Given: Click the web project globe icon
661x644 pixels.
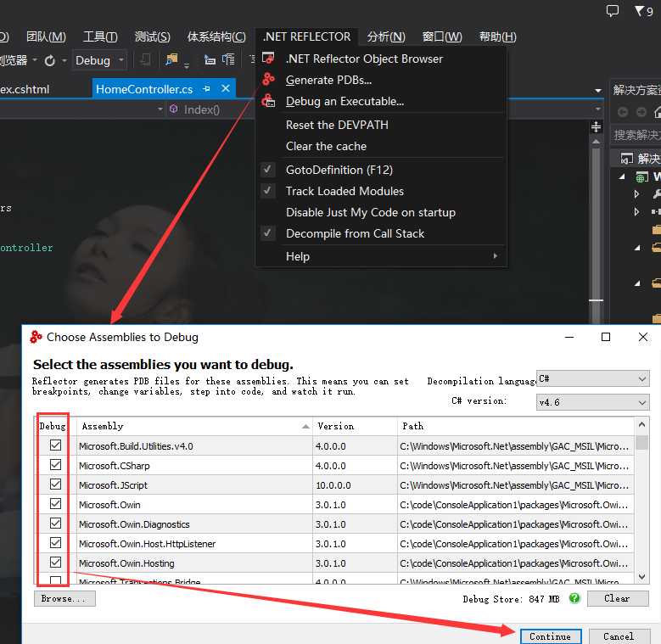Looking at the screenshot, I should (x=641, y=176).
